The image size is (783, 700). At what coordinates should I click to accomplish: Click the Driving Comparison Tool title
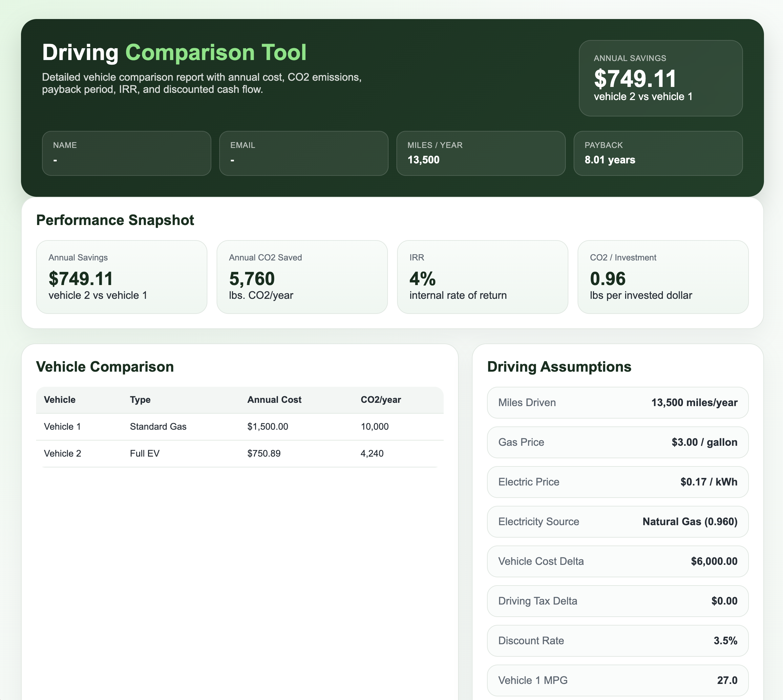[x=174, y=52]
